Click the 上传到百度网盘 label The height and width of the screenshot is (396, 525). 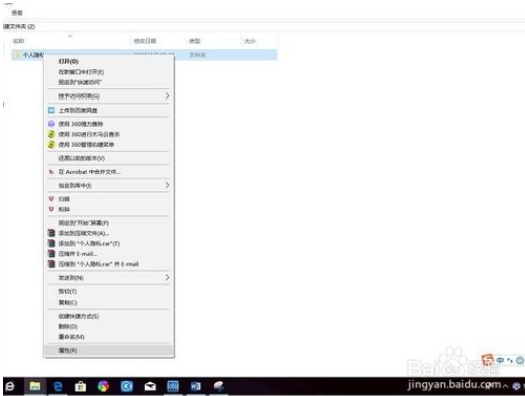click(78, 110)
